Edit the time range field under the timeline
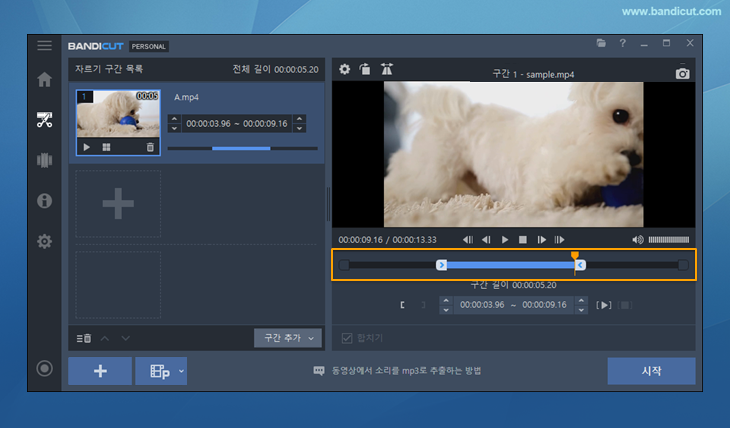The image size is (730, 428). click(514, 305)
